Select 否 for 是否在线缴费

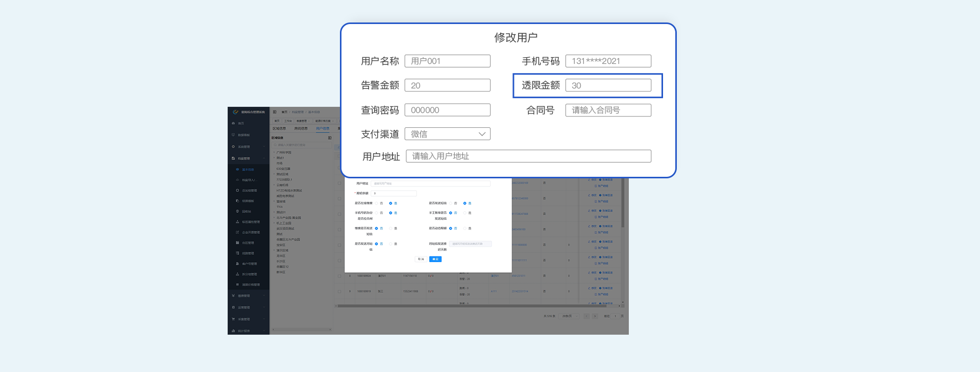pyautogui.click(x=377, y=203)
